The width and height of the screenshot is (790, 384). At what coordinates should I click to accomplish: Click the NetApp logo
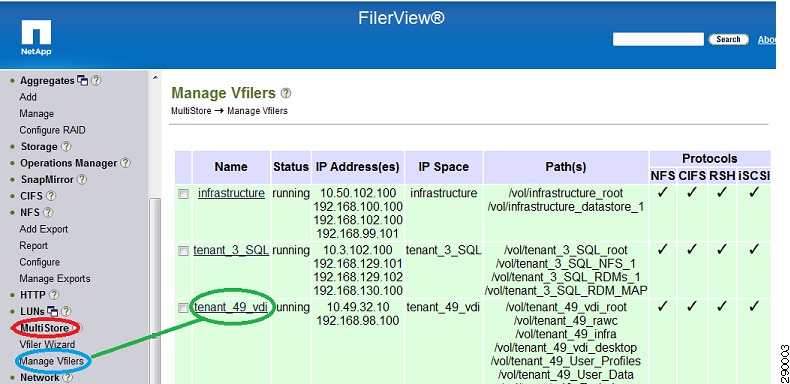pos(36,37)
